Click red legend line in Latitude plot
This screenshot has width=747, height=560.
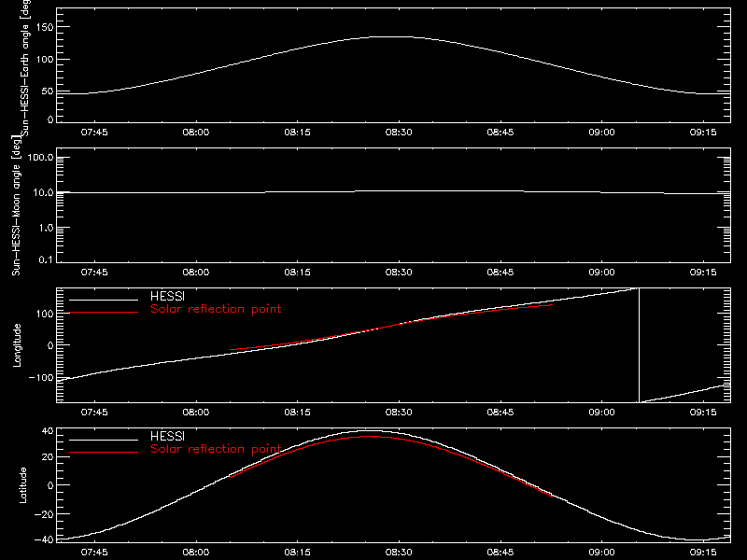(104, 453)
